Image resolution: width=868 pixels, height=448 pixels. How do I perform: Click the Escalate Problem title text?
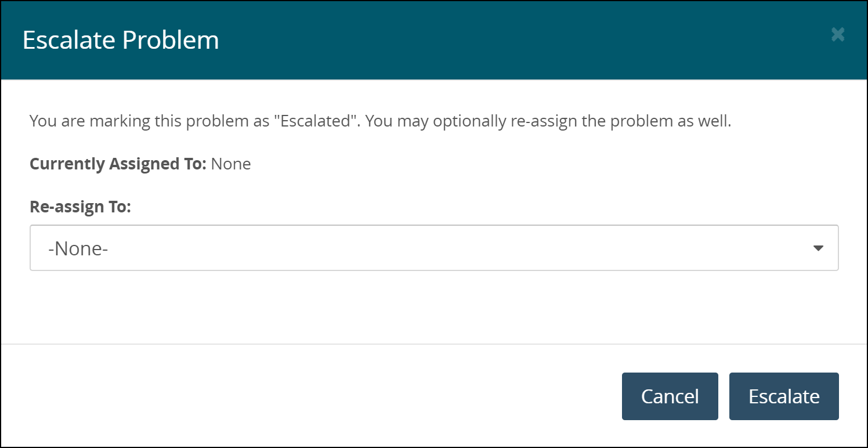(x=121, y=40)
